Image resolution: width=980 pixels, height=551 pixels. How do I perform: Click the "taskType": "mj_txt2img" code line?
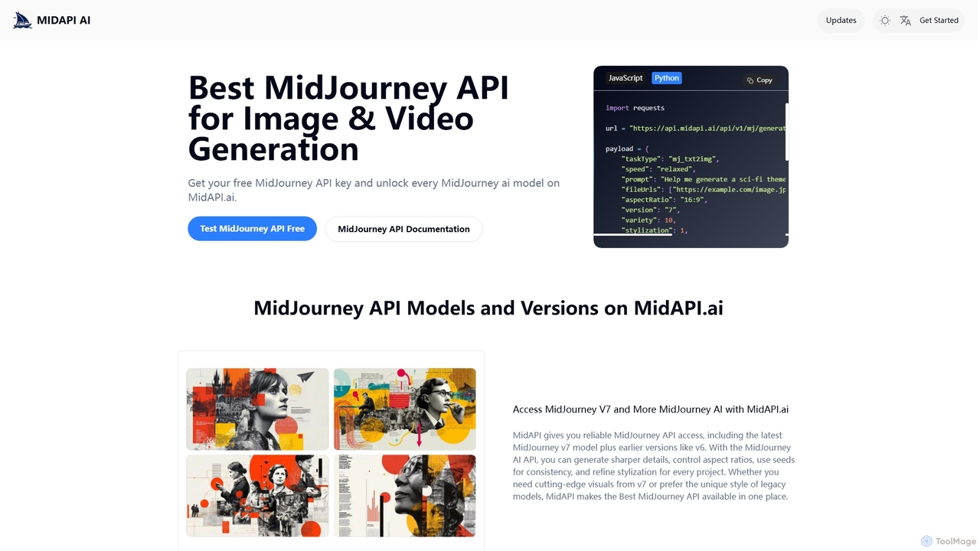[670, 159]
